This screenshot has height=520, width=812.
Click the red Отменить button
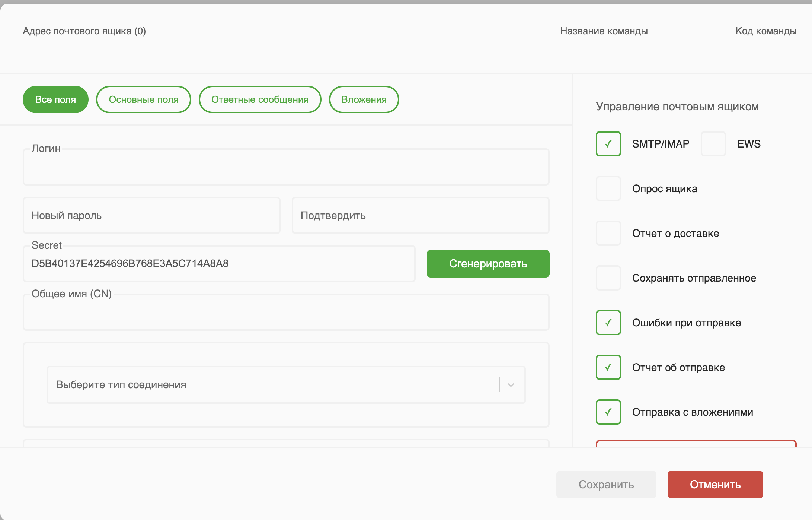(715, 484)
